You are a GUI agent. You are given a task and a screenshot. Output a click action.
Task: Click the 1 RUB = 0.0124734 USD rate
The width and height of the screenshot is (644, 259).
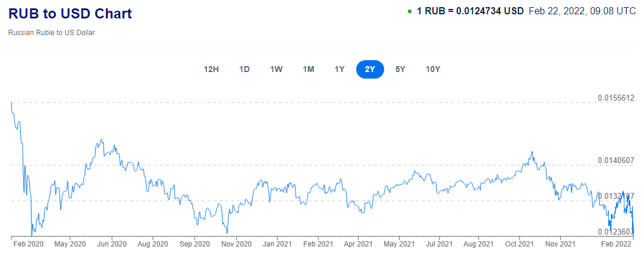pyautogui.click(x=470, y=11)
